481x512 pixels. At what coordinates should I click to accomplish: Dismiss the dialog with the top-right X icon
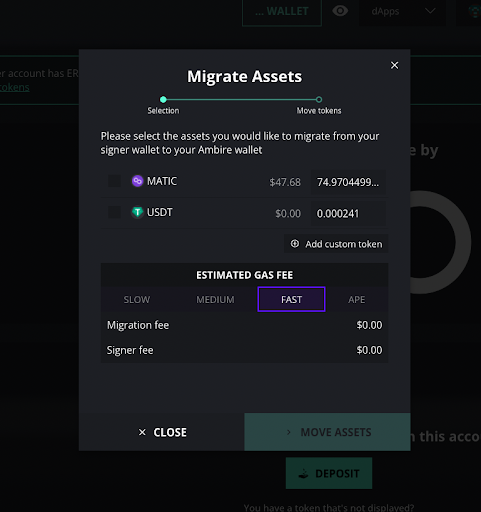(x=394, y=65)
